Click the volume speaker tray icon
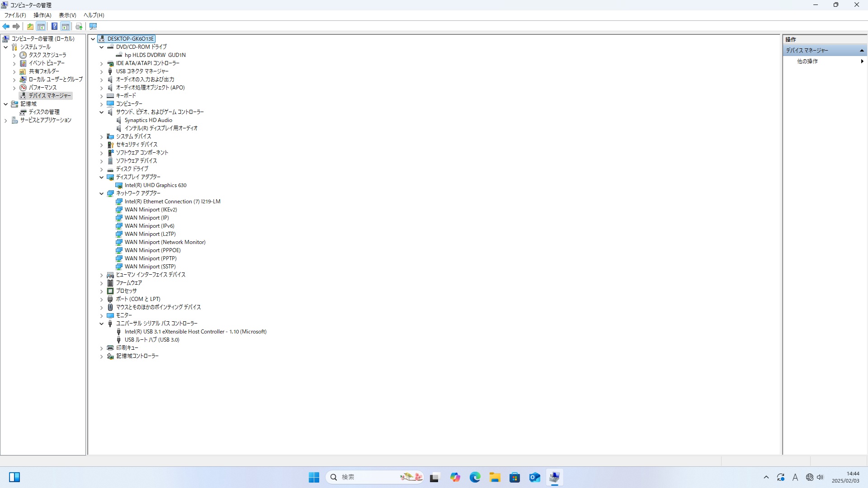868x488 pixels. (820, 477)
